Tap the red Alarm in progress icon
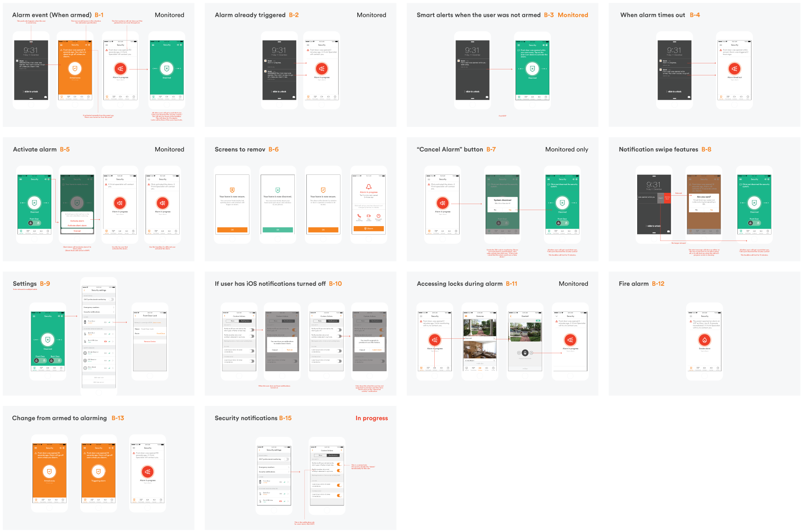The height and width of the screenshot is (532, 802). tap(435, 340)
